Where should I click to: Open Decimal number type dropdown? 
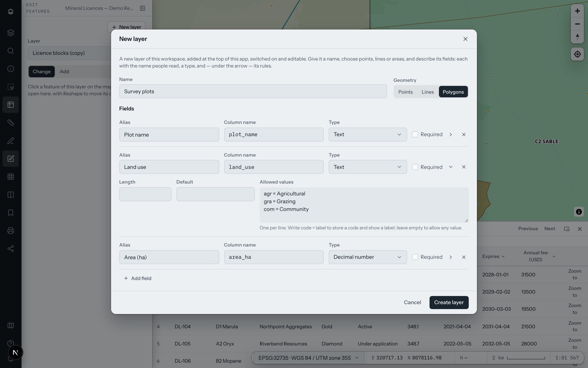coord(367,257)
